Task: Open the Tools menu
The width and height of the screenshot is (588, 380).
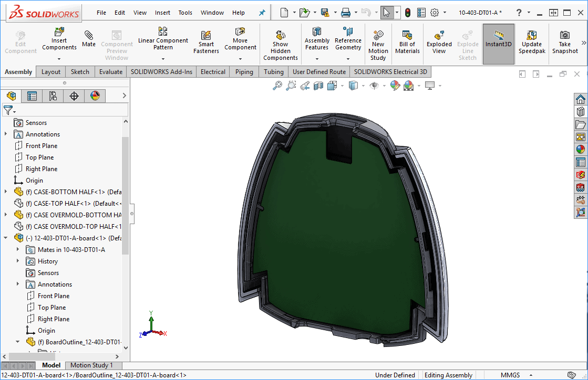Action: point(185,13)
